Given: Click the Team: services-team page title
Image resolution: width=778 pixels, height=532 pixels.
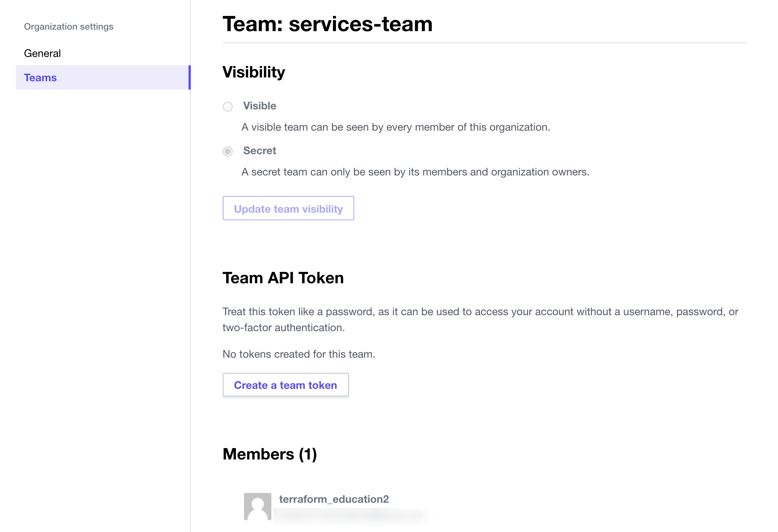Looking at the screenshot, I should coord(328,24).
